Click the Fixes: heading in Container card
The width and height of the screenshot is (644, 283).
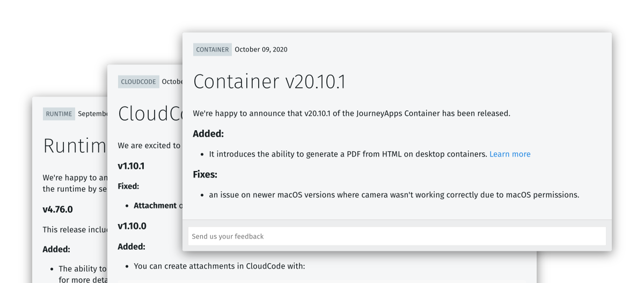tap(205, 175)
